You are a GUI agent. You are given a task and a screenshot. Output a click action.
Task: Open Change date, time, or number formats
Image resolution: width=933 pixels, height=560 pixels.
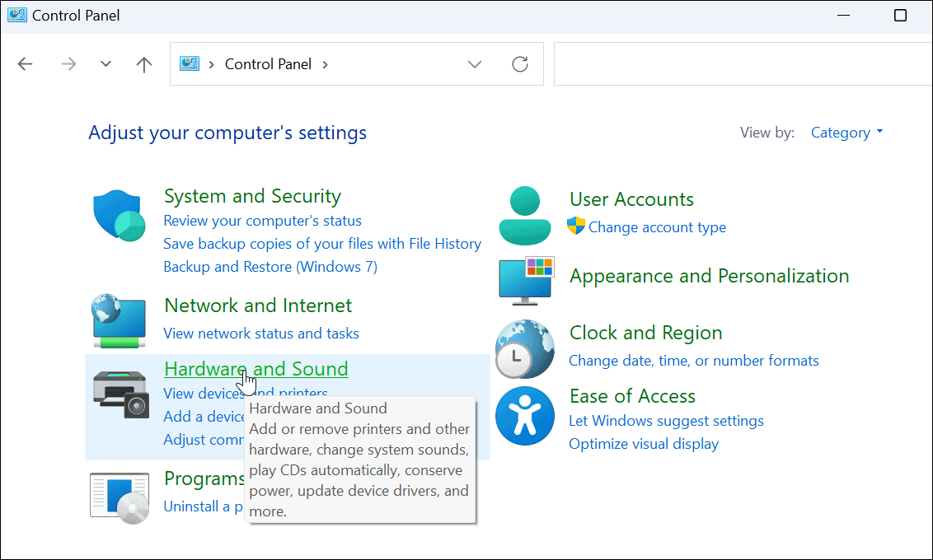point(693,361)
